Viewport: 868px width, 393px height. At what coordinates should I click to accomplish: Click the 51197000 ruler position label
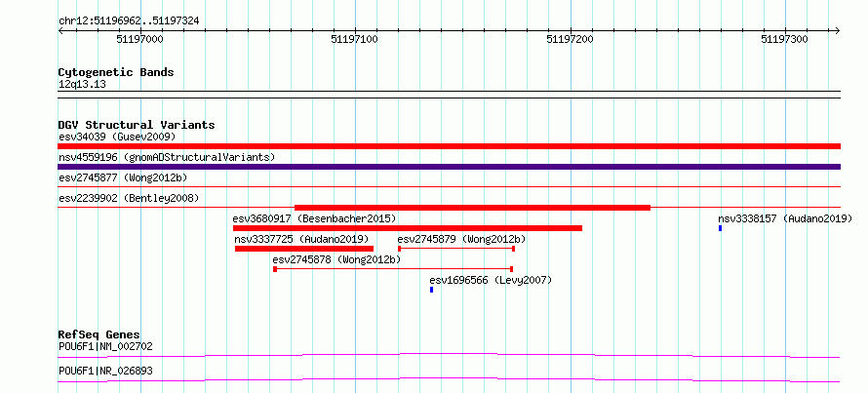(140, 39)
